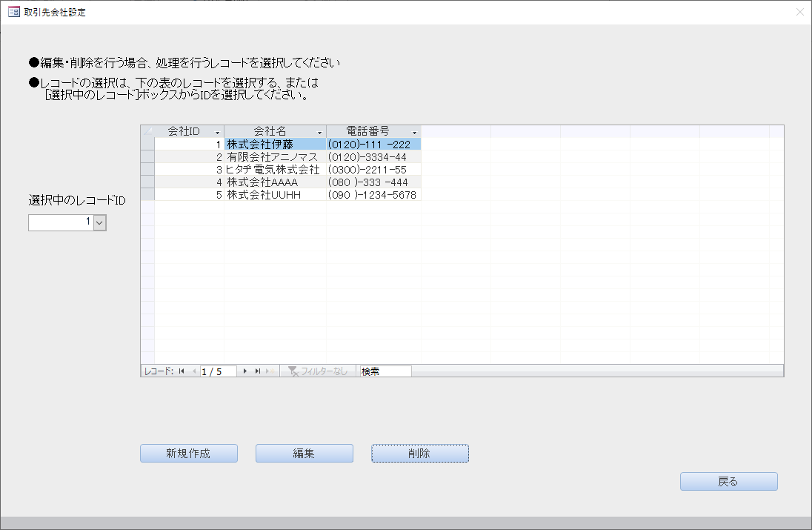Image resolution: width=812 pixels, height=530 pixels.
Task: Open the 会社ID column filter dropdown
Action: click(x=217, y=132)
